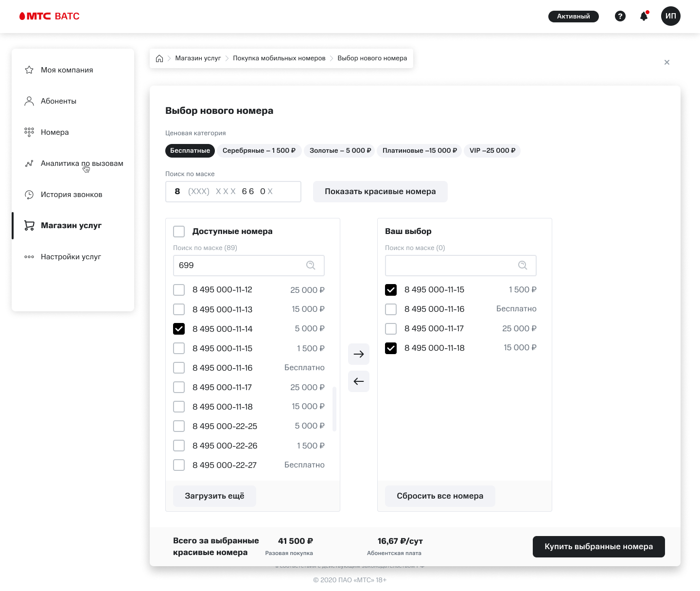Click the cart icon beside Магазин услуг
Screen dimensions: 700x591
click(29, 226)
